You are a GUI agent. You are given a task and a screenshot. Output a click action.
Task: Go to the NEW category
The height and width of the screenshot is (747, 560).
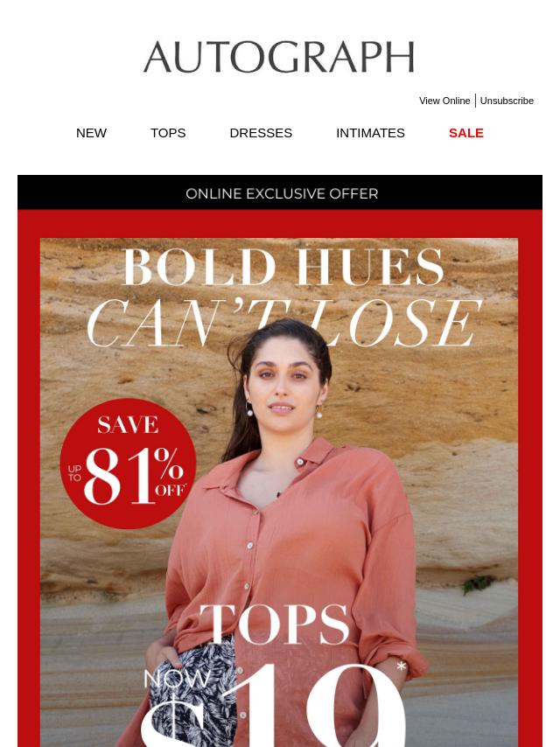click(91, 133)
